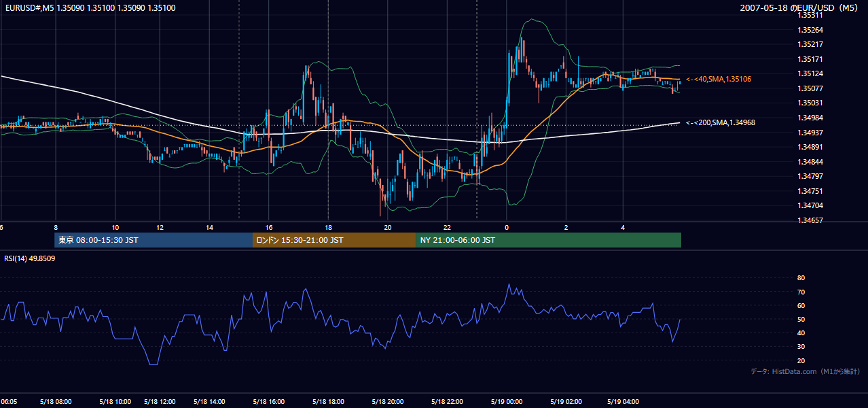The height and width of the screenshot is (408, 868).
Task: Click the 5/18 22:00 date label
Action: coord(446,401)
